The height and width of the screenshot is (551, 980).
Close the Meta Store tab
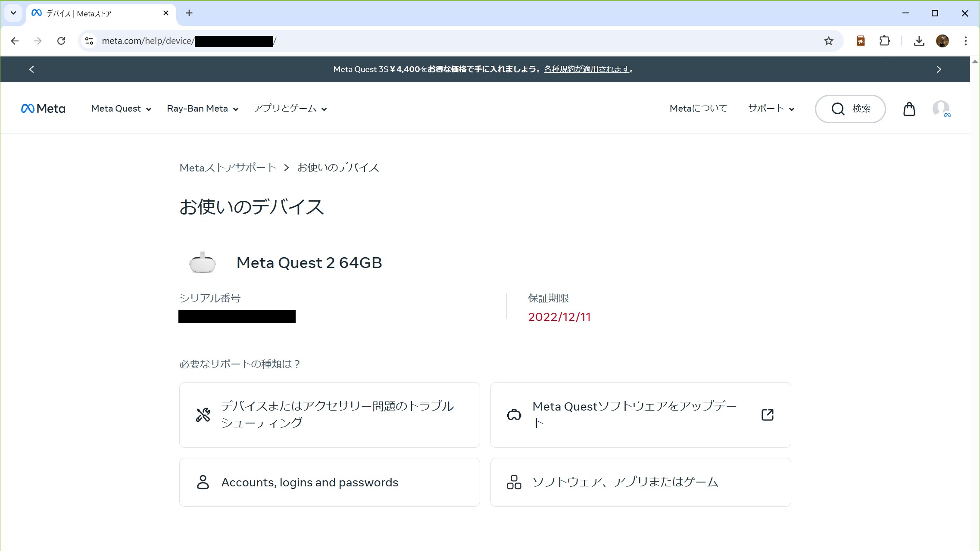(166, 13)
